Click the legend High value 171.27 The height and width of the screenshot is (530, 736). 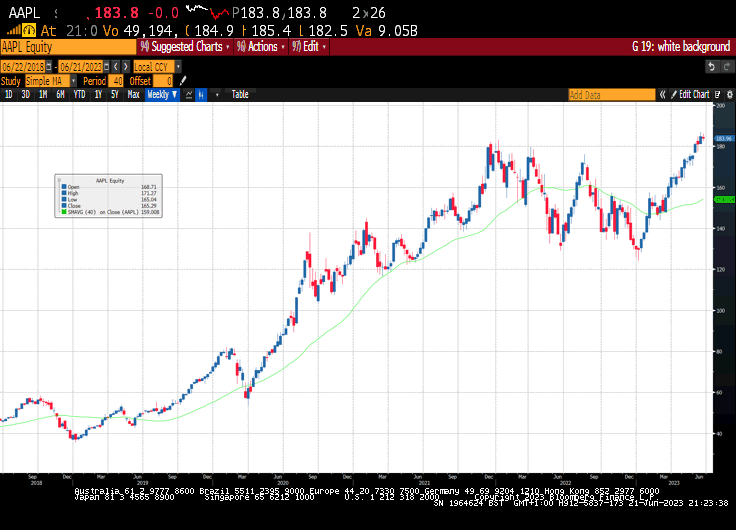click(x=148, y=193)
